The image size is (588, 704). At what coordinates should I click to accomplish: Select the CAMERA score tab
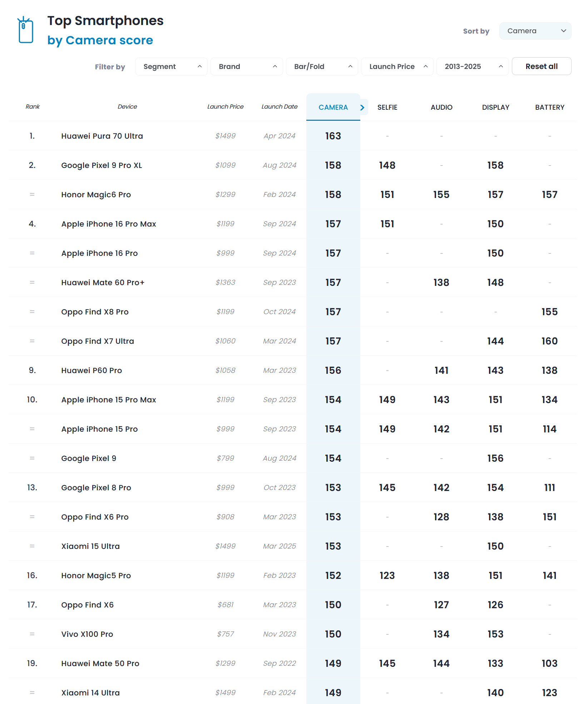tap(333, 107)
